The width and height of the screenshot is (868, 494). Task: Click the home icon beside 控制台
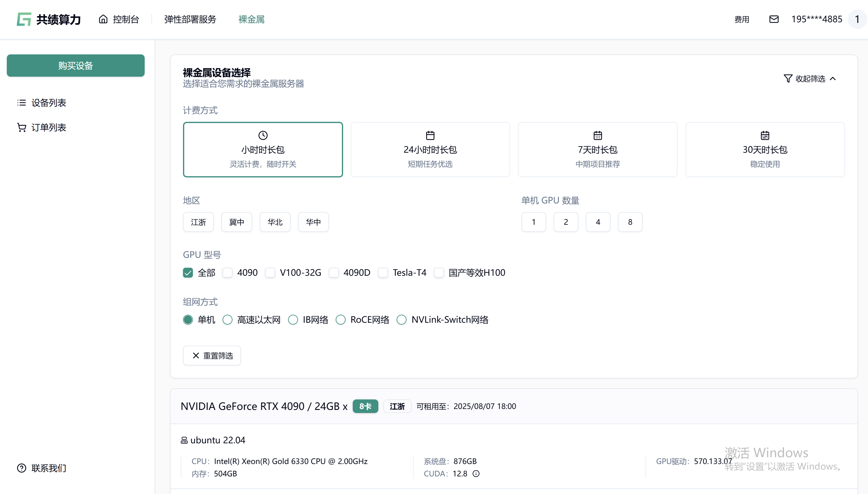pos(103,19)
